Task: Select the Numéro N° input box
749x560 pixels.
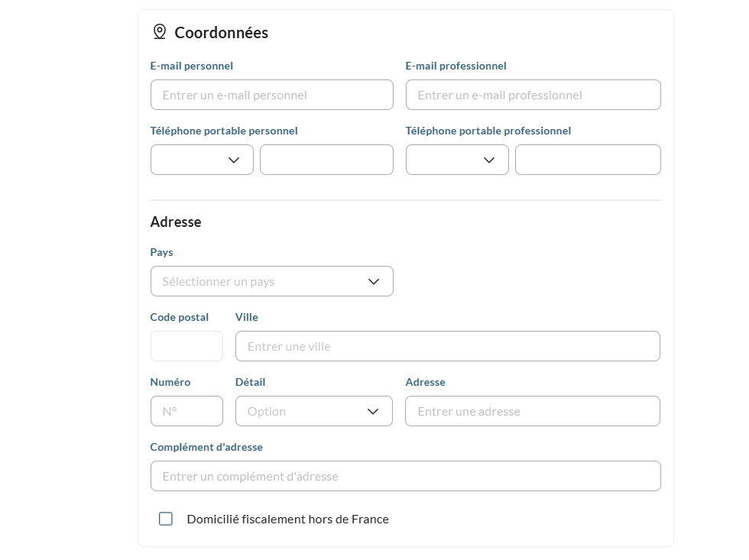Action: (186, 411)
